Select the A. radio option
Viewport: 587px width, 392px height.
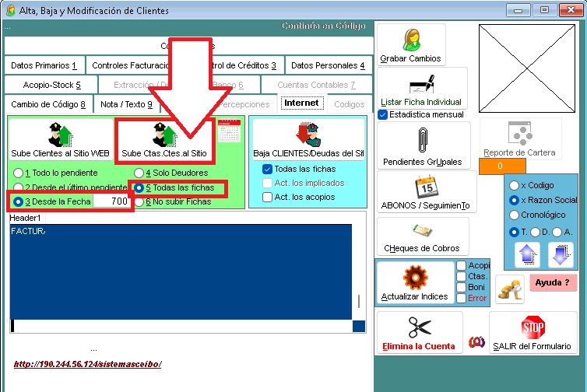557,233
